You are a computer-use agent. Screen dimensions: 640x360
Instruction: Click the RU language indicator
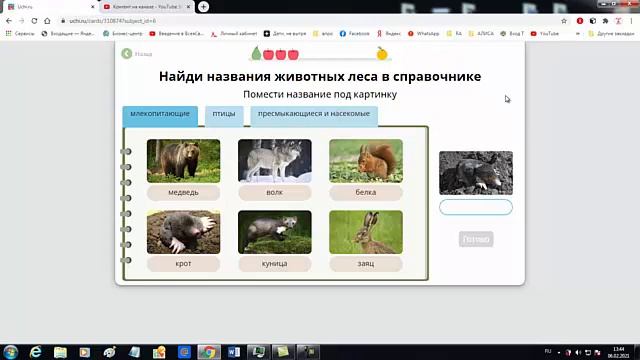[548, 351]
